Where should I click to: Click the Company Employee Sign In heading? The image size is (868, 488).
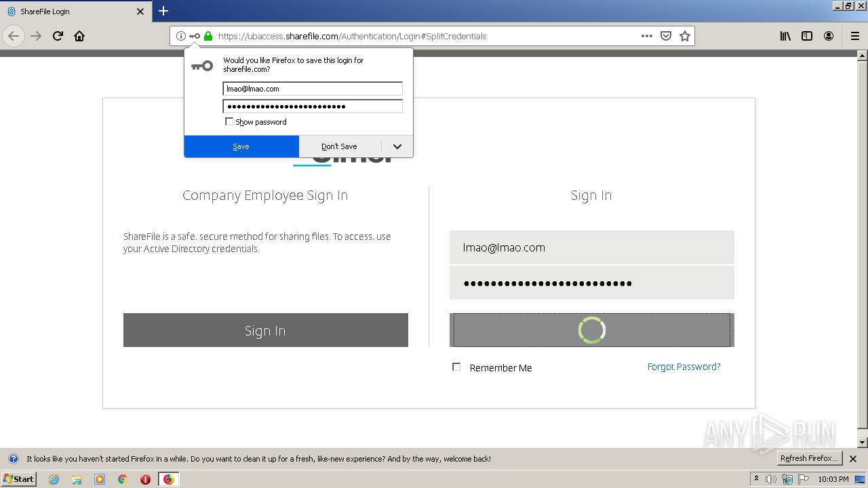click(x=265, y=195)
